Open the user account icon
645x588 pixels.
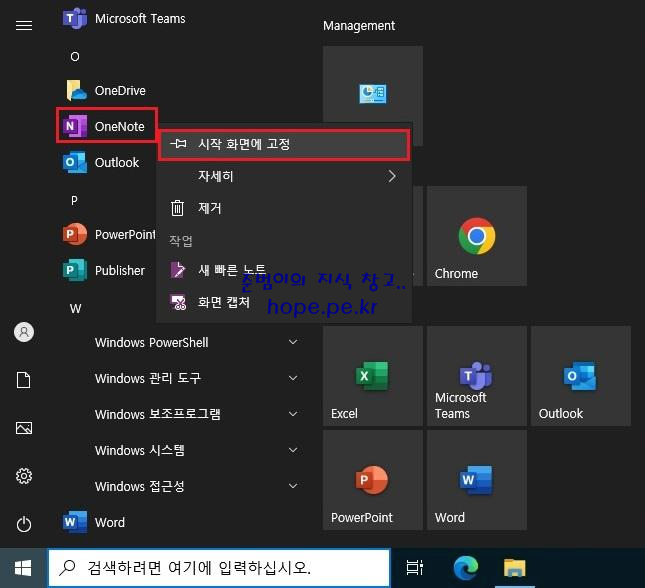pos(24,332)
